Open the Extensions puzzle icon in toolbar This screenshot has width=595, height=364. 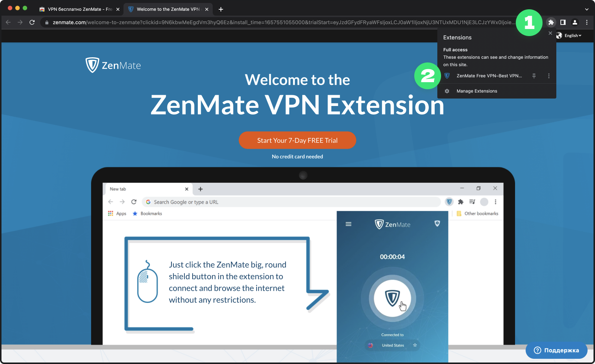pos(551,22)
